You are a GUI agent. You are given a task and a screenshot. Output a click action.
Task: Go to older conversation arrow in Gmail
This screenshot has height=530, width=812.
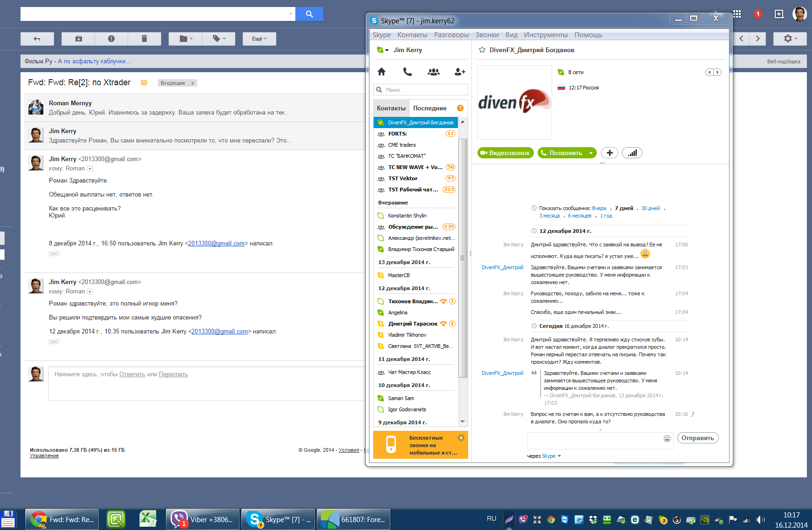pyautogui.click(x=758, y=39)
